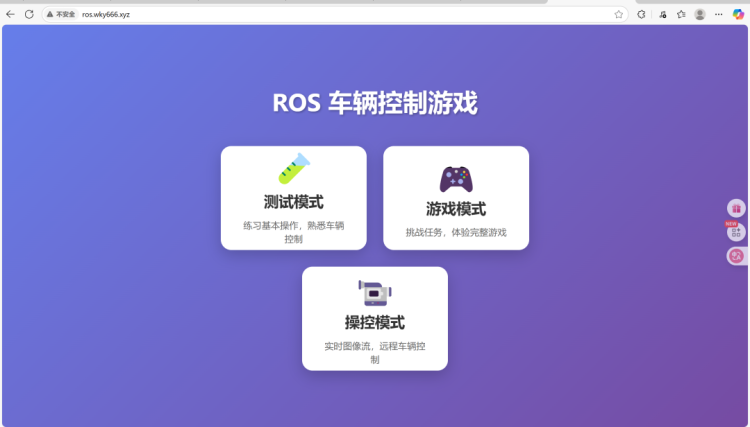The height and width of the screenshot is (427, 750).
Task: Click the game controller icon
Action: (x=456, y=179)
